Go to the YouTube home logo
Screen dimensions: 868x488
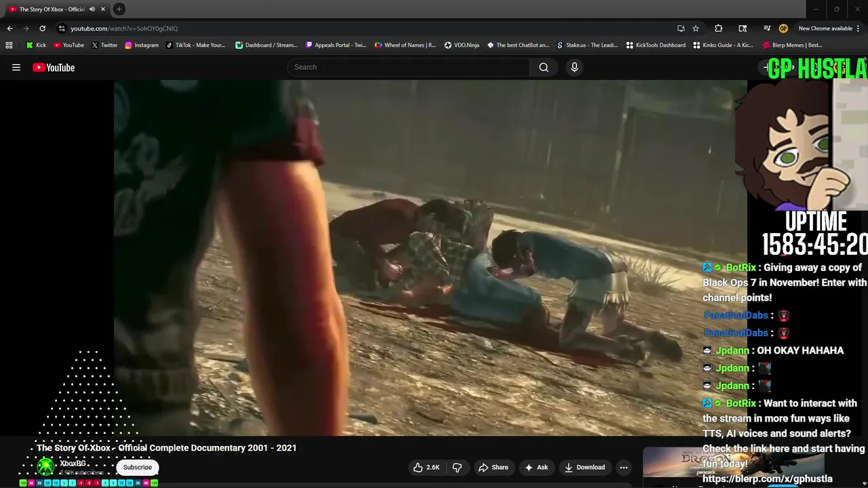(x=54, y=67)
